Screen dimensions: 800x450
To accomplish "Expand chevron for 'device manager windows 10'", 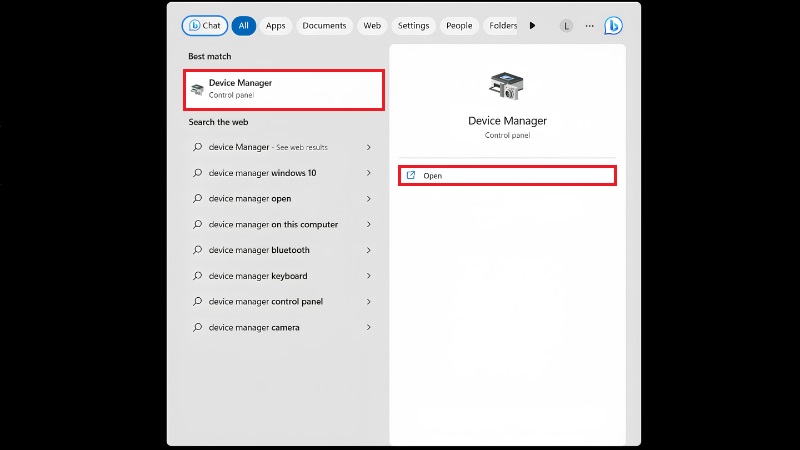I will [368, 173].
